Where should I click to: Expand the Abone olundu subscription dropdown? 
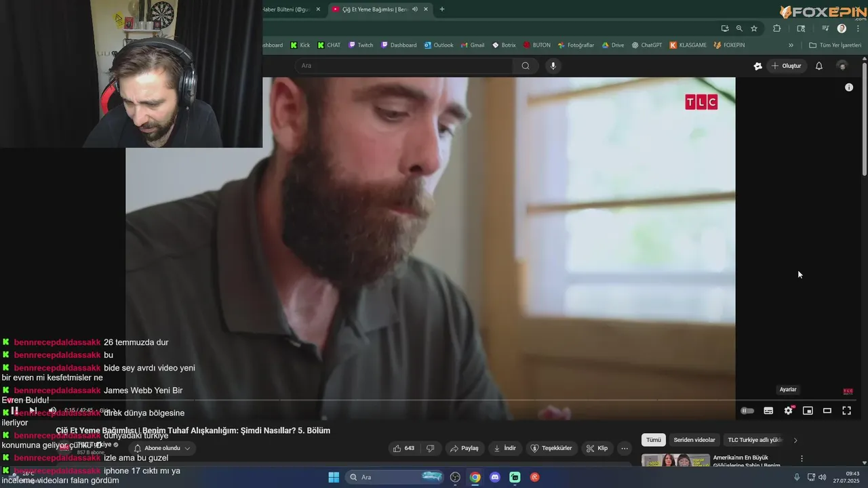(162, 449)
